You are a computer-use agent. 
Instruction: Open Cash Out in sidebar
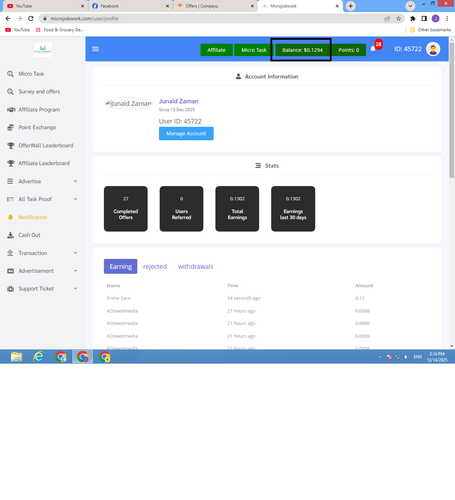pos(29,235)
